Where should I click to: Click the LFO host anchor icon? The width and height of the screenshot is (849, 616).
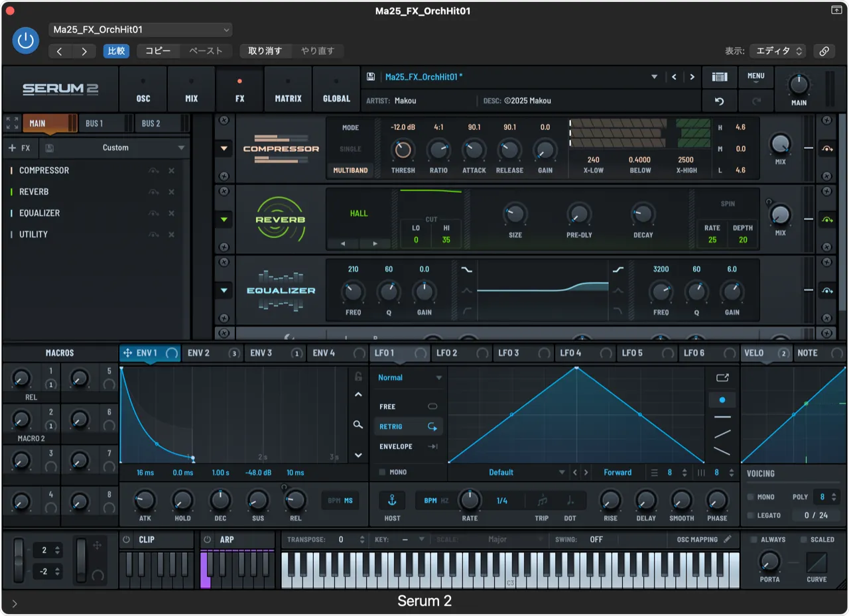(391, 500)
